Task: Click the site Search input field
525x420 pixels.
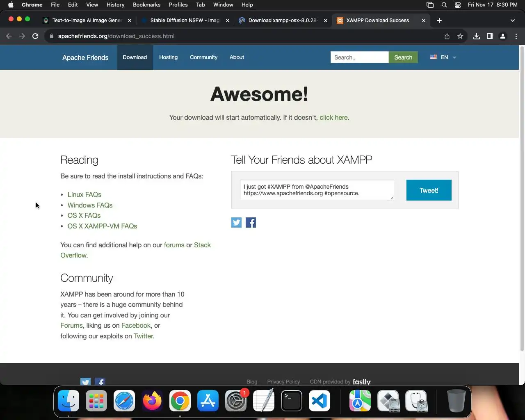Action: tap(359, 57)
